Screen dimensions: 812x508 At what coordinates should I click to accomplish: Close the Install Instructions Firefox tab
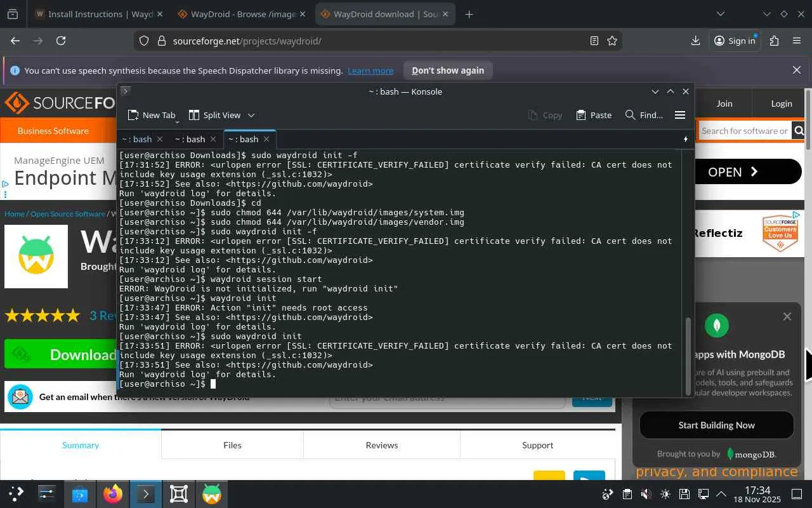[x=159, y=14]
